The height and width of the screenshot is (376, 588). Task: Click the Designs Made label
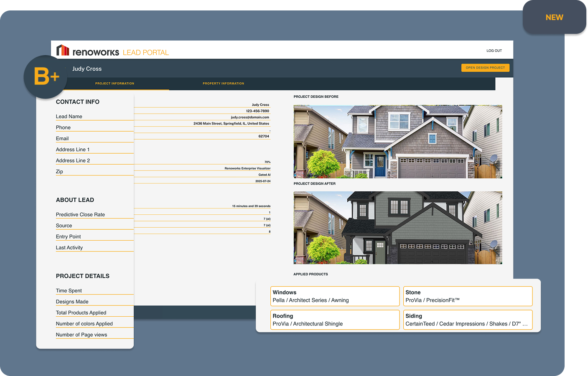coord(72,302)
